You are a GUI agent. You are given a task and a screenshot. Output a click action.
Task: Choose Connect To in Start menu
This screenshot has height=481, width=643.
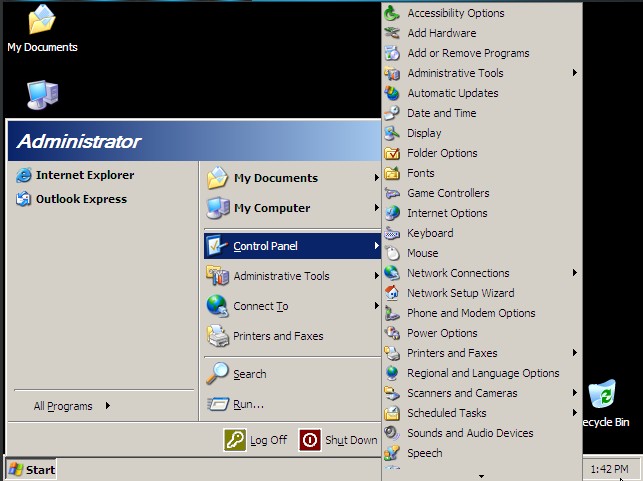(292, 306)
